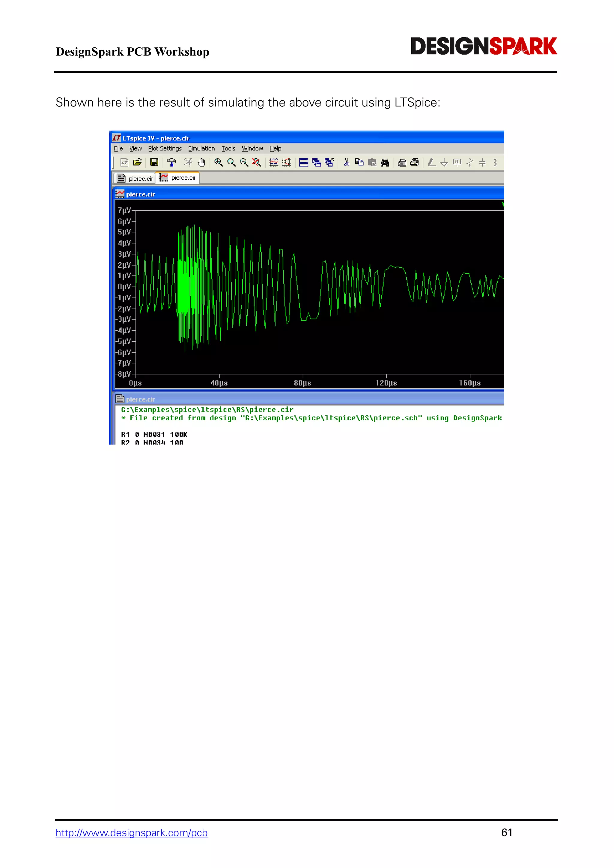Click the 120µs time axis label
The image size is (614, 868).
[x=386, y=383]
